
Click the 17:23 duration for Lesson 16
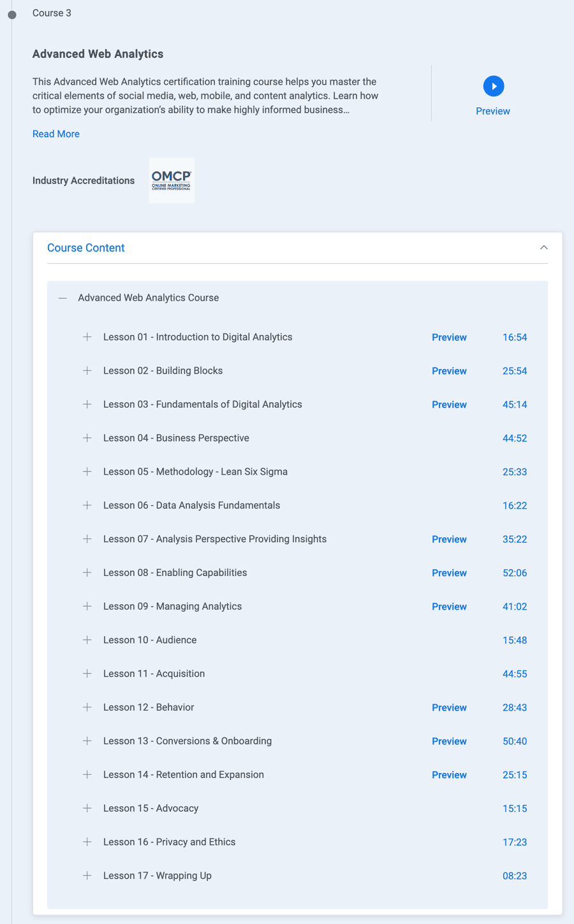pyautogui.click(x=515, y=842)
